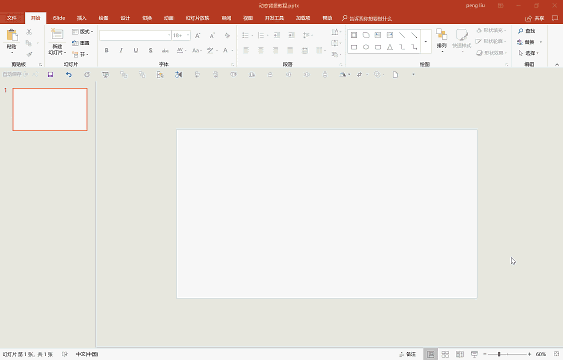Click the Format Painter brush icon
The image size is (563, 360).
[29, 54]
